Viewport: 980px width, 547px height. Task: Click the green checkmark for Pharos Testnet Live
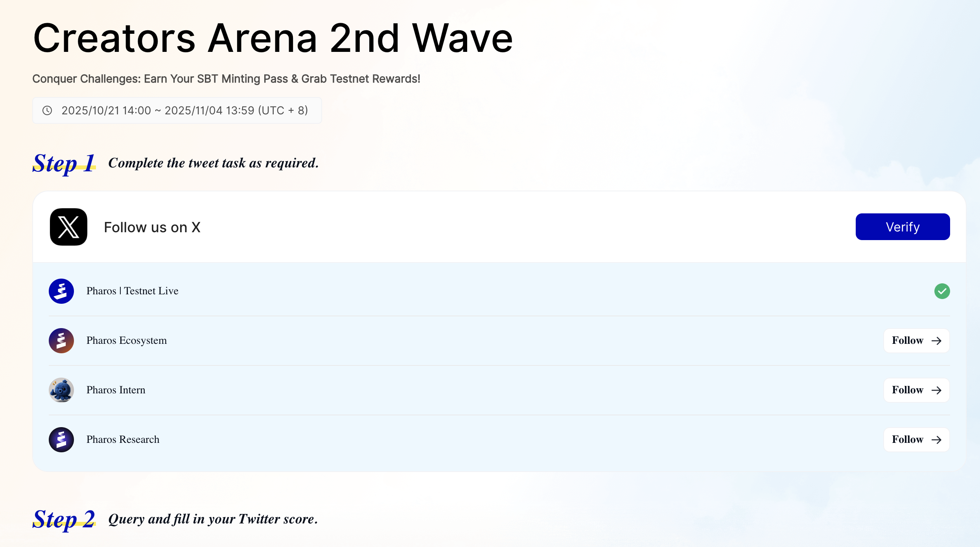click(942, 291)
